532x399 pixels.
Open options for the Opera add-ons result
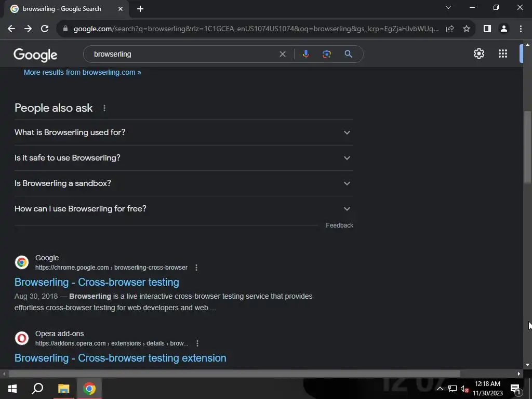tap(197, 343)
